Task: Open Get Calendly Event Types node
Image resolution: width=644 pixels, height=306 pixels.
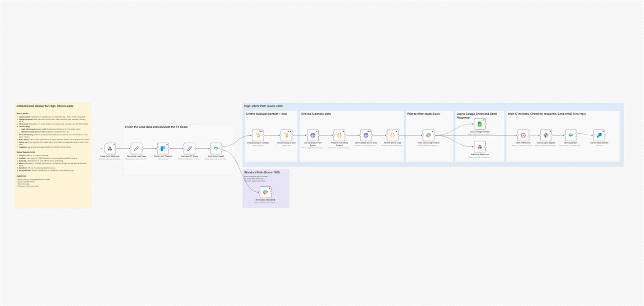Action: (x=313, y=135)
